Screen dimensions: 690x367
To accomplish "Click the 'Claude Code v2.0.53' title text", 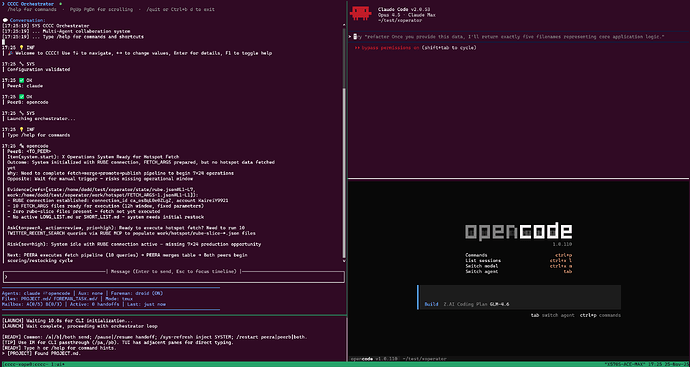I will point(404,9).
